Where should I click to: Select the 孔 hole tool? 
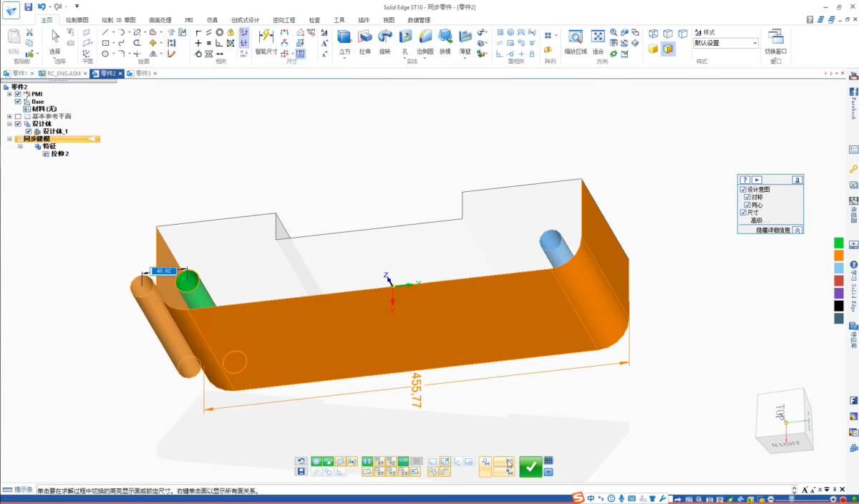coord(405,42)
